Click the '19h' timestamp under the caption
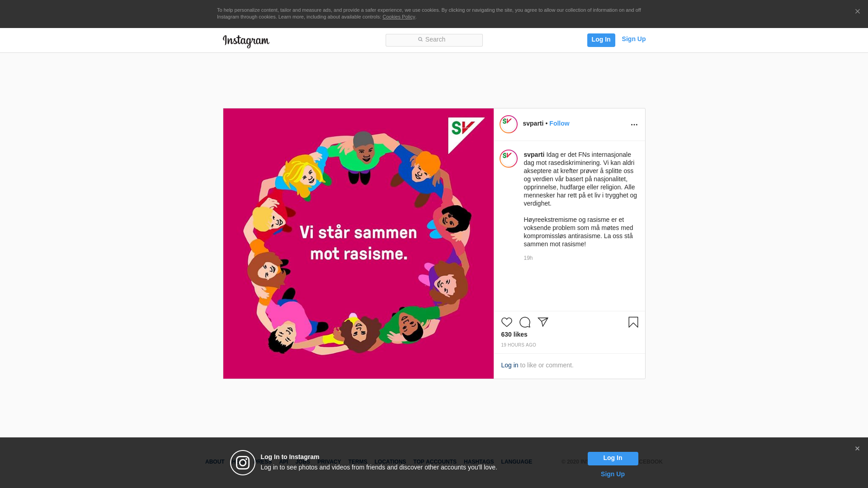The height and width of the screenshot is (488, 868). click(528, 258)
